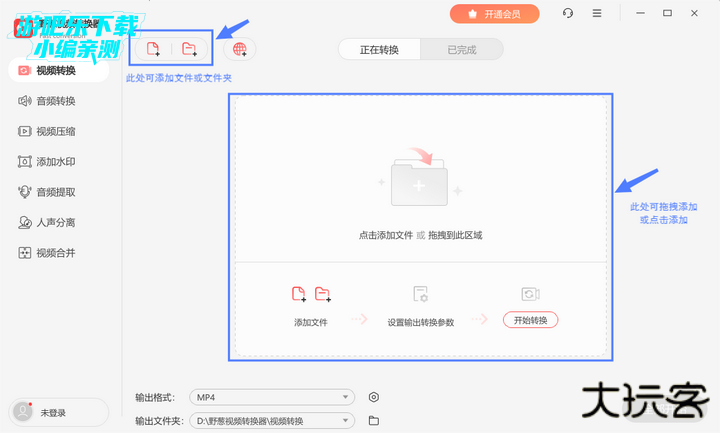720x433 pixels.
Task: Open output format settings gear icon
Action: 374,397
